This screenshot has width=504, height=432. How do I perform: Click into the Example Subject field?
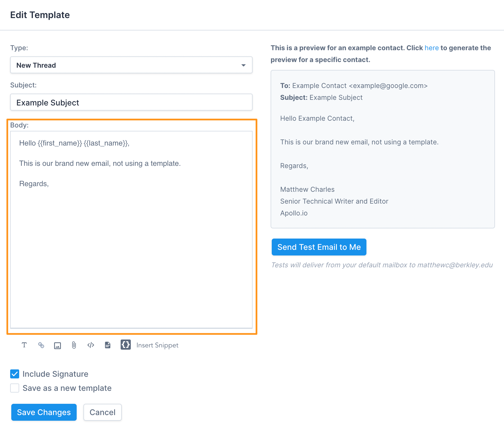131,102
